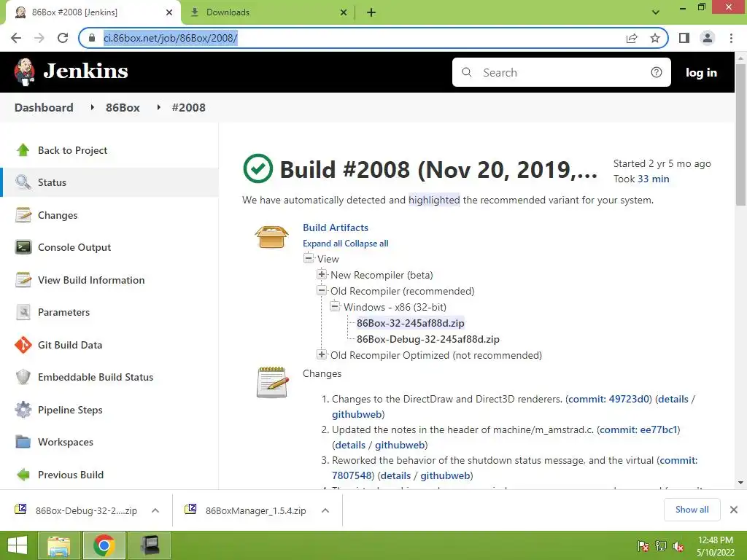Go to the 86Box breadcrumb

pos(123,108)
